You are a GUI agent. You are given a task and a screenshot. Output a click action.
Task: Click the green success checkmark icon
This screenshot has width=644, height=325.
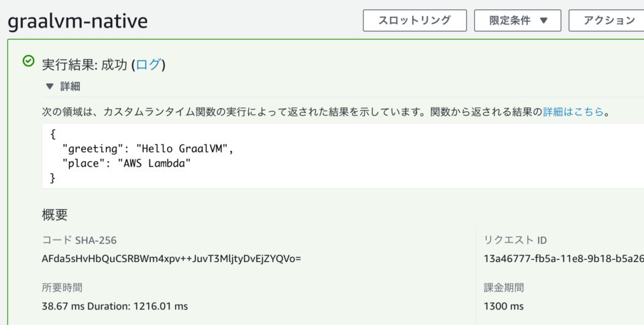click(28, 61)
